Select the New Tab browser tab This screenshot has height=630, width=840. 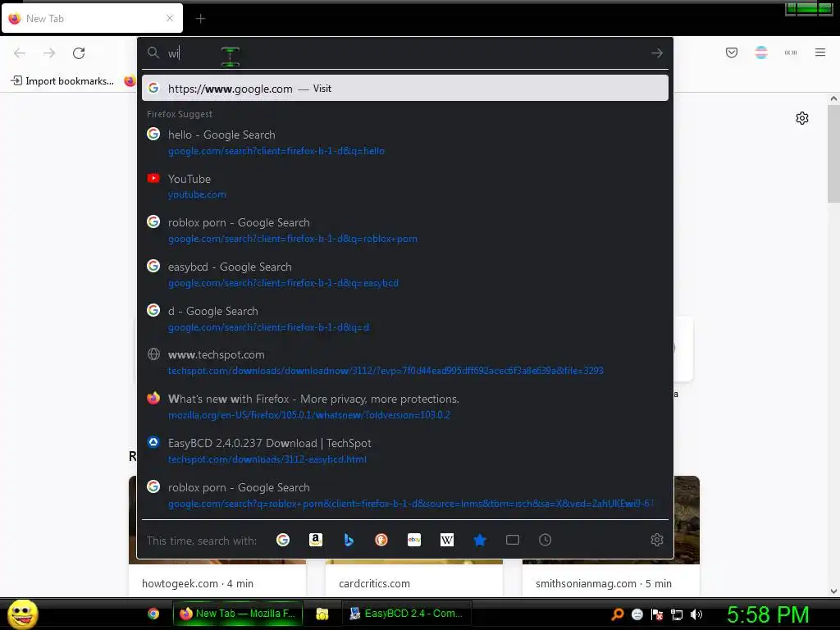tap(92, 18)
